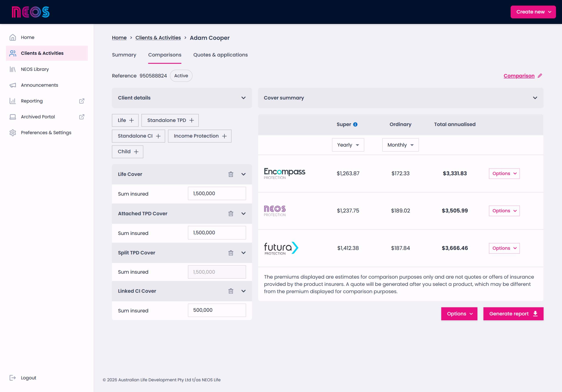
Task: Click the Archived Portal laptop icon
Action: [13, 117]
